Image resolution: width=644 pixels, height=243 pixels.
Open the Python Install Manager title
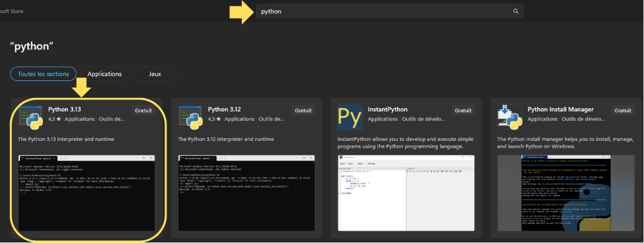point(560,110)
